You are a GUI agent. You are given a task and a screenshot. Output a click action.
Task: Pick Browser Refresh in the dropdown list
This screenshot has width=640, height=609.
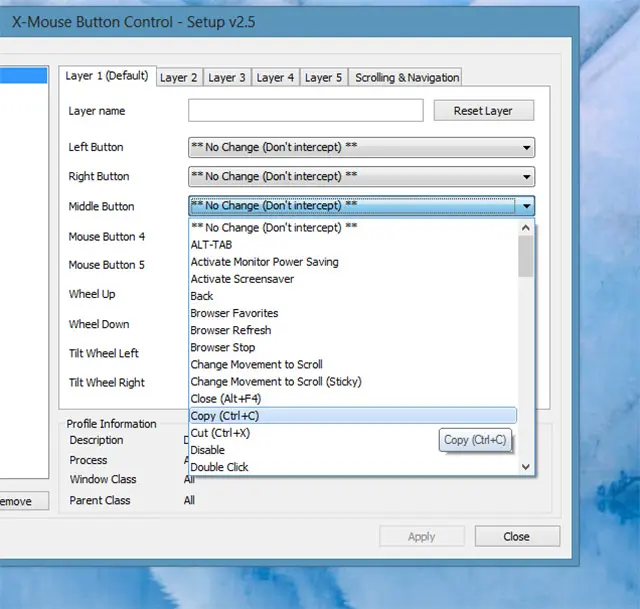[x=230, y=330]
